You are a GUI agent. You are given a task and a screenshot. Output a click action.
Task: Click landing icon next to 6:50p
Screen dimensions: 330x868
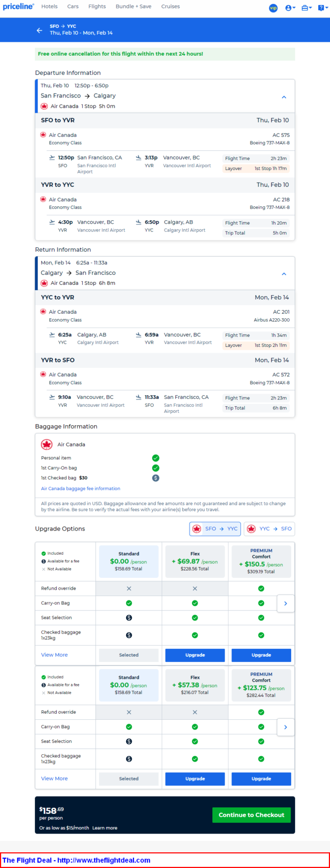tap(138, 222)
